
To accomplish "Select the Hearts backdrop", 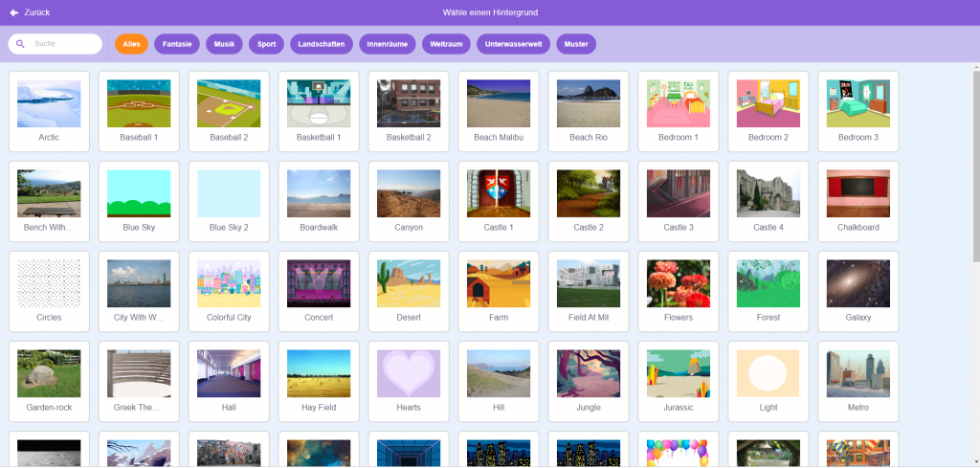I will 409,381.
